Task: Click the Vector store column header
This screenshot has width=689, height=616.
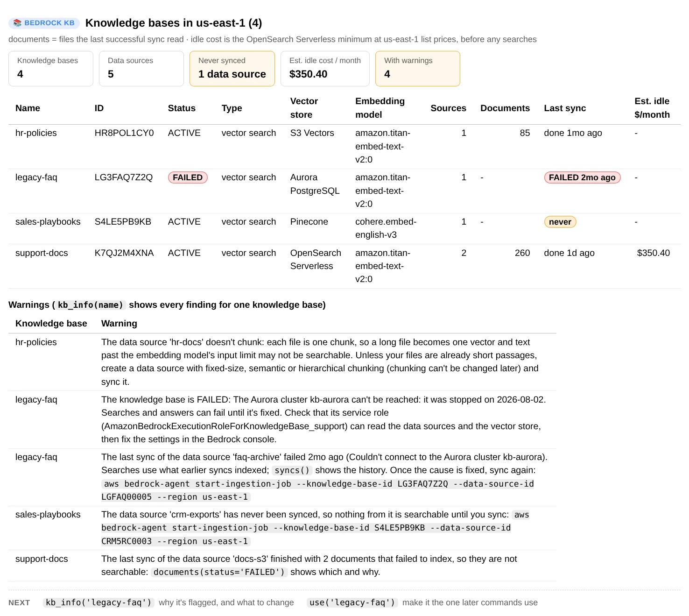Action: click(x=304, y=108)
